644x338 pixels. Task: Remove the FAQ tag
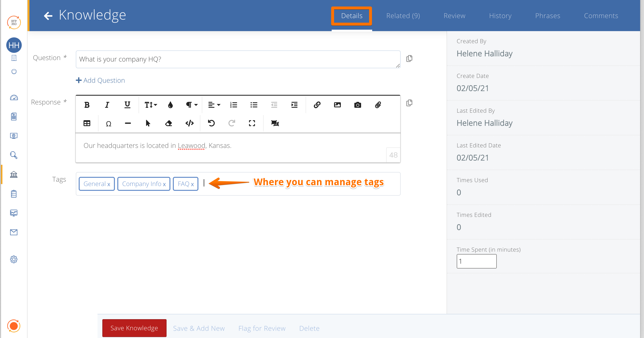pyautogui.click(x=192, y=184)
